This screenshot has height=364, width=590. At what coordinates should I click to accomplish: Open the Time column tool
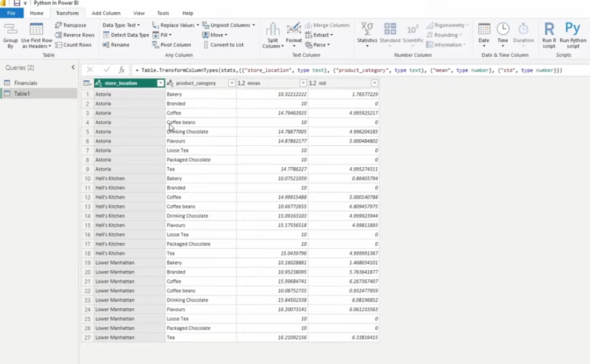[x=503, y=36]
